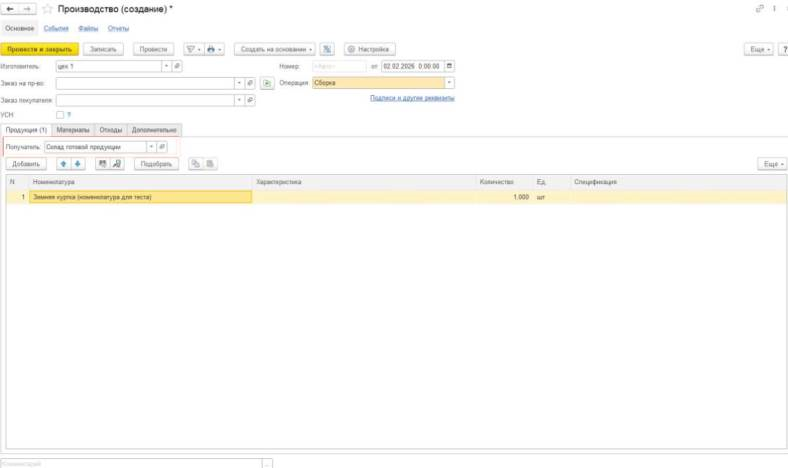The height and width of the screenshot is (468, 788).
Task: Paste rows icon in the table toolbar
Action: (210, 164)
